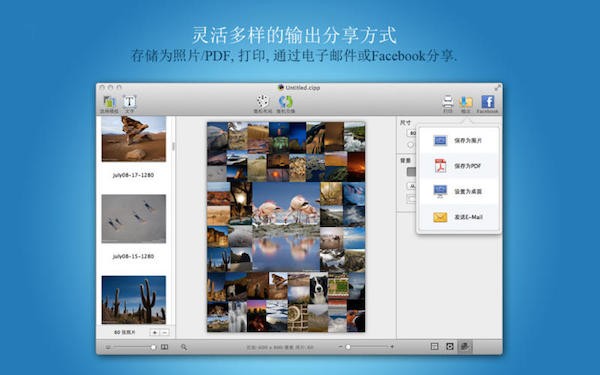Click the dog photo in collage

coord(318,288)
